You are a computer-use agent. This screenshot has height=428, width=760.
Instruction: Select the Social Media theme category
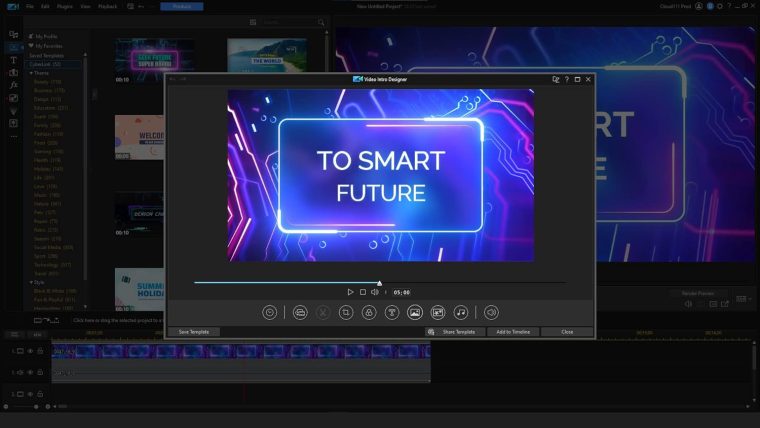[x=53, y=247]
